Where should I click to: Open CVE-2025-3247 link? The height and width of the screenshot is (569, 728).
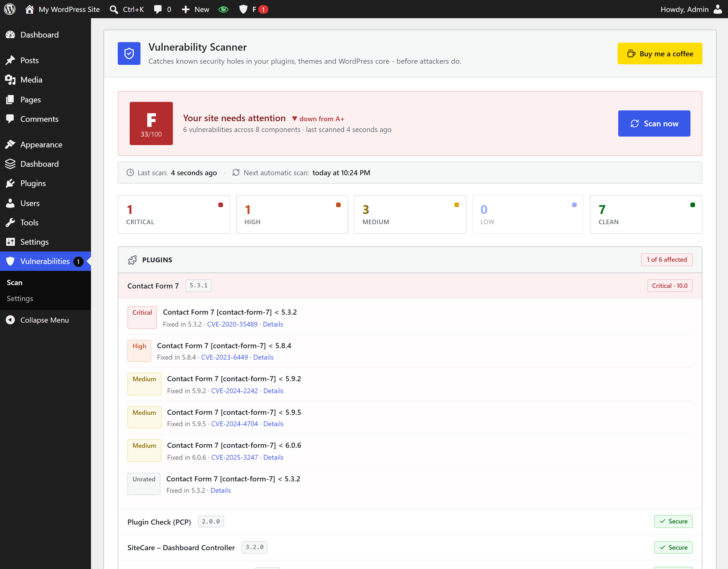click(x=235, y=457)
